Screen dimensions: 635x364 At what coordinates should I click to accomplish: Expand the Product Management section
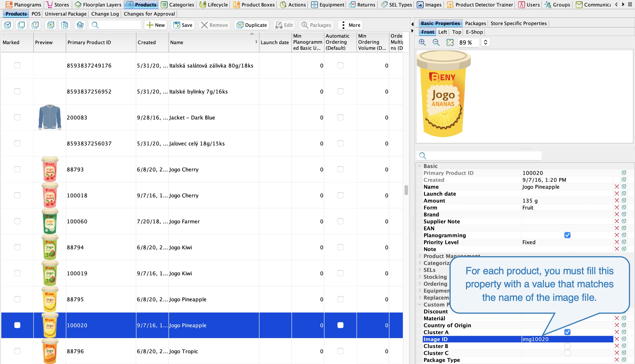click(419, 256)
